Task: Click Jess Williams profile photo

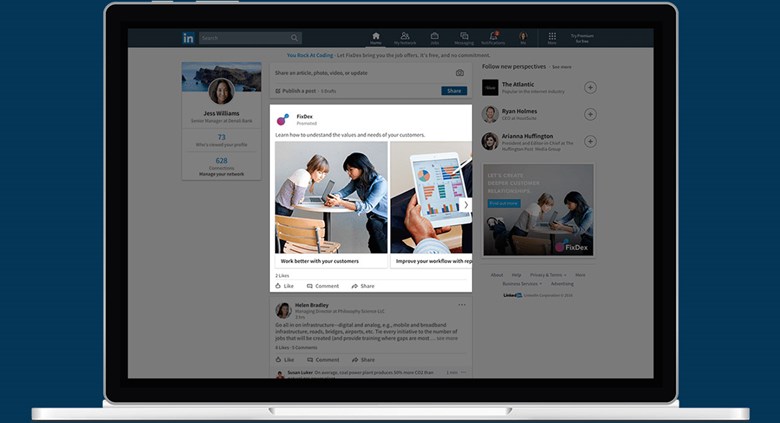Action: [x=221, y=91]
